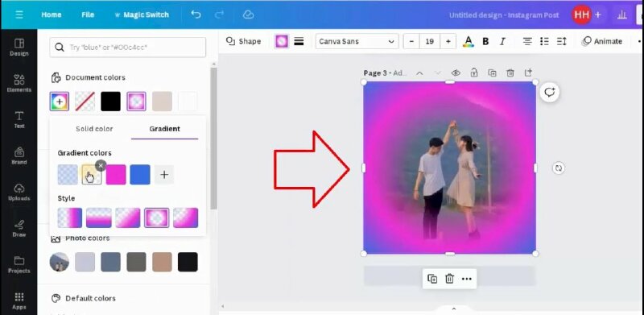644x315 pixels.
Task: Add a comment on the canvas
Action: [x=550, y=92]
